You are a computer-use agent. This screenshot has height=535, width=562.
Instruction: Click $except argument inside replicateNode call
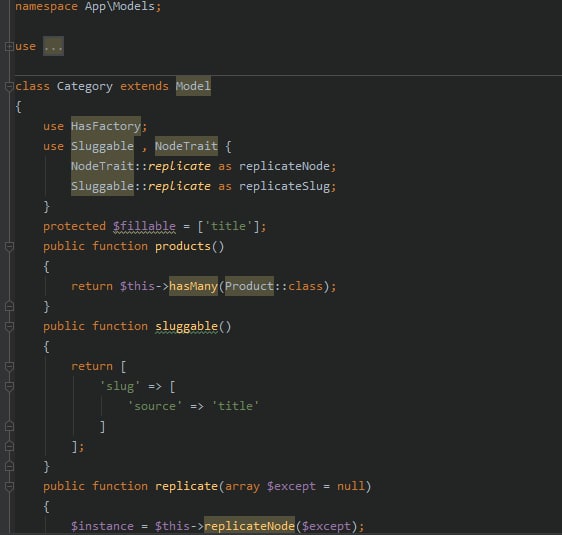coord(326,526)
